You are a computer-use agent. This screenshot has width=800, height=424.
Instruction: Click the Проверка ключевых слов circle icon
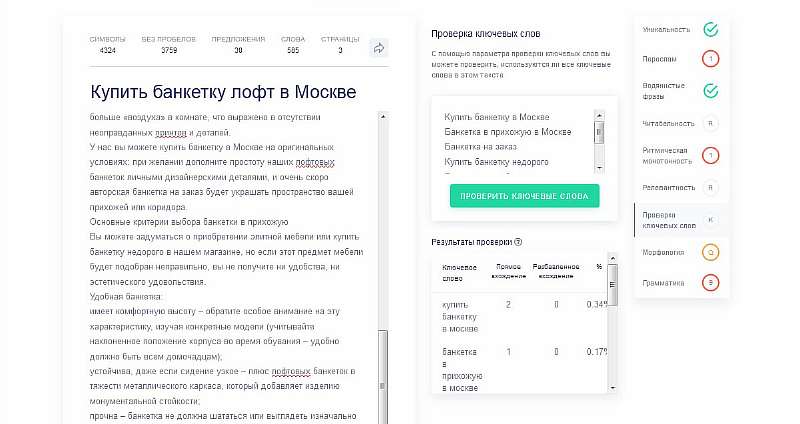pos(710,220)
